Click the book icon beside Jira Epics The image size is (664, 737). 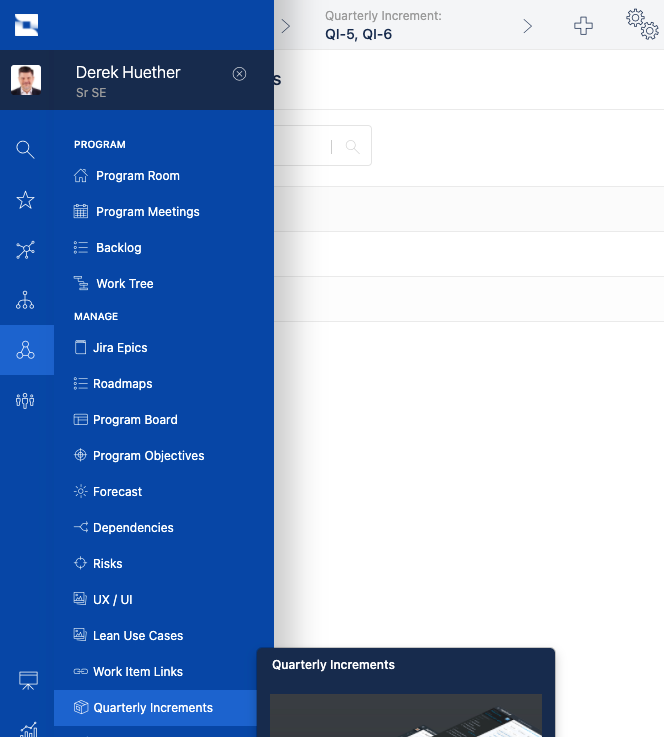(x=81, y=347)
